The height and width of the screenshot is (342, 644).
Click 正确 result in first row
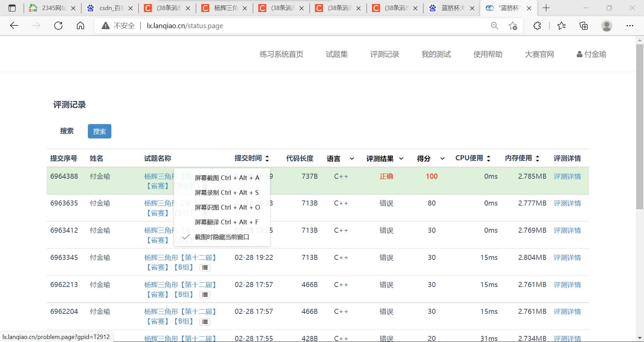[386, 176]
